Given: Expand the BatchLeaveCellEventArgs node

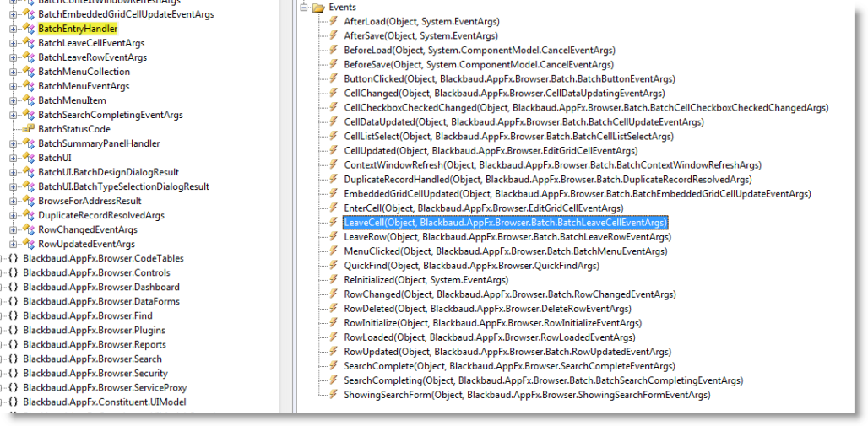Looking at the screenshot, I should [13, 42].
